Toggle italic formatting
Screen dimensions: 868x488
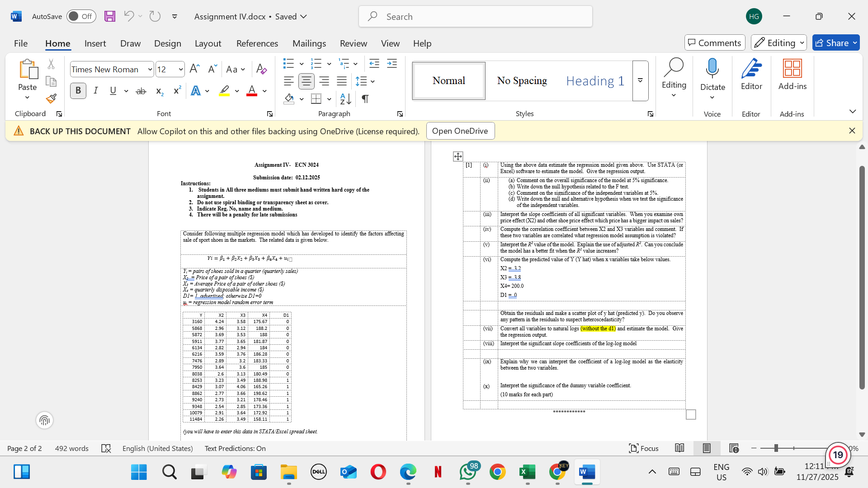tap(95, 90)
